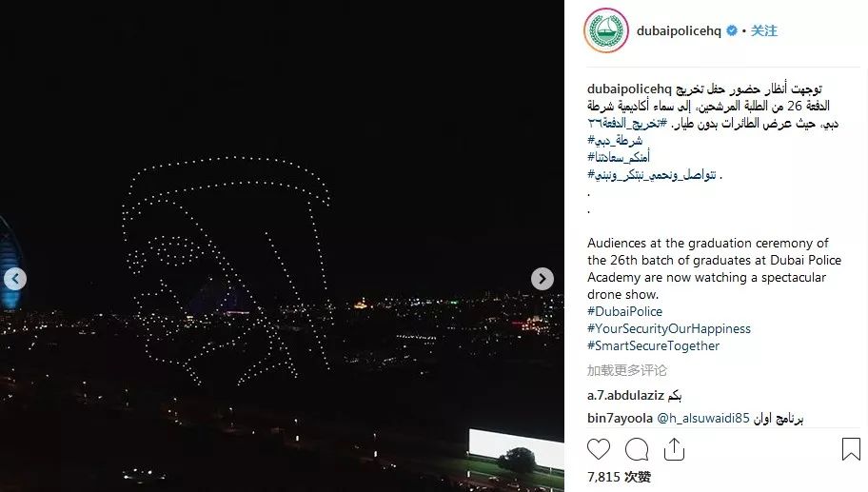The image size is (868, 492).
Task: Open dubaipolicehq name in the caption
Action: pos(629,89)
